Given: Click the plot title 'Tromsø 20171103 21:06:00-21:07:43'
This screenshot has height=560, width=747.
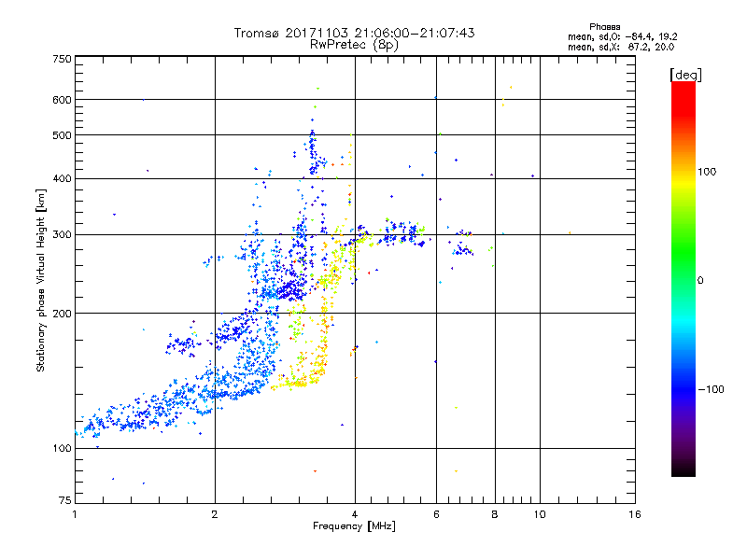Looking at the screenshot, I should coord(354,33).
